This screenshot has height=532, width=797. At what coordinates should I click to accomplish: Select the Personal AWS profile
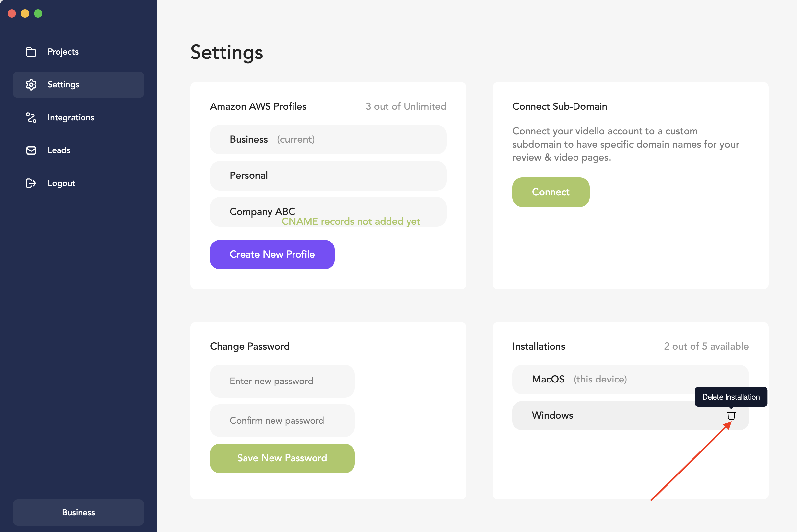[328, 176]
